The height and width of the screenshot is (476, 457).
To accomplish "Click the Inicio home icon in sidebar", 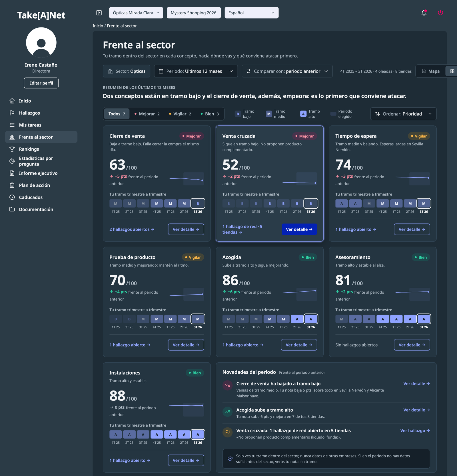I will 12,101.
